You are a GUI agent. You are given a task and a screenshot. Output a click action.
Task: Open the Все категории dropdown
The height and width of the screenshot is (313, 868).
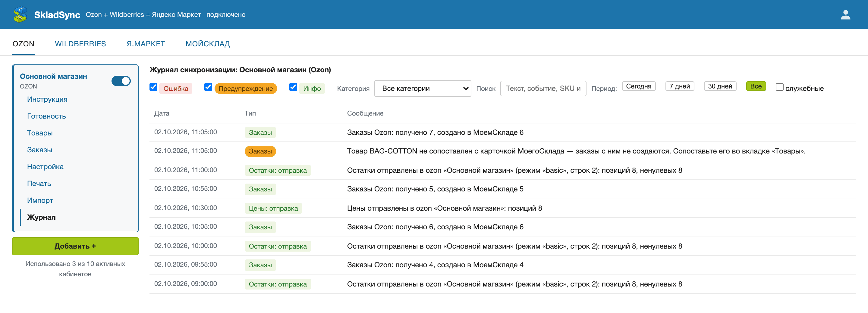[423, 88]
